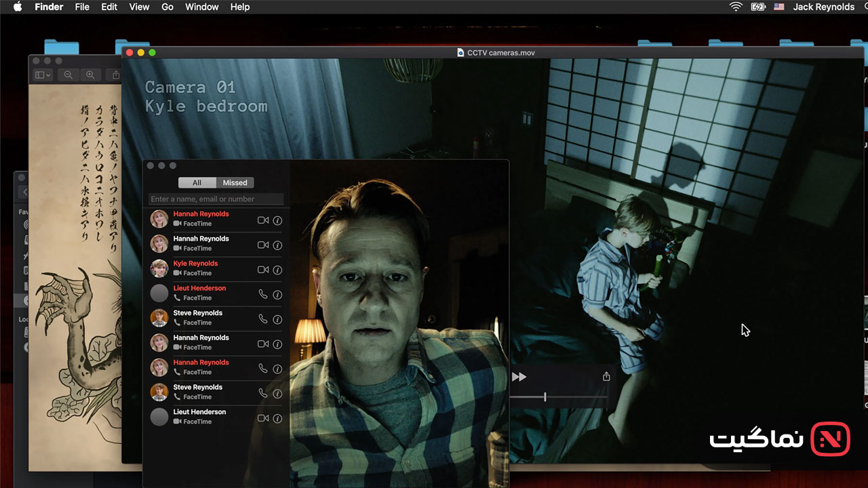Open info on red Hannah Reynolds audio call entry

coord(277,369)
